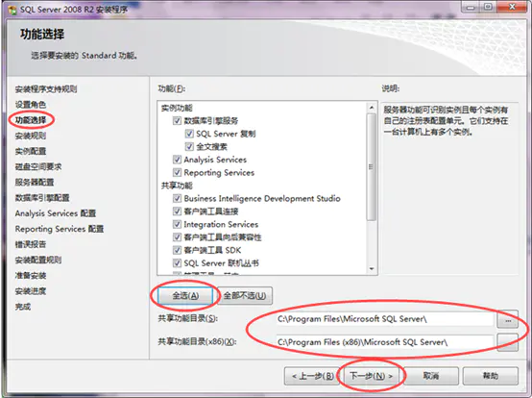
Task: Click the SQL Server setup title bar icon
Action: (x=12, y=10)
